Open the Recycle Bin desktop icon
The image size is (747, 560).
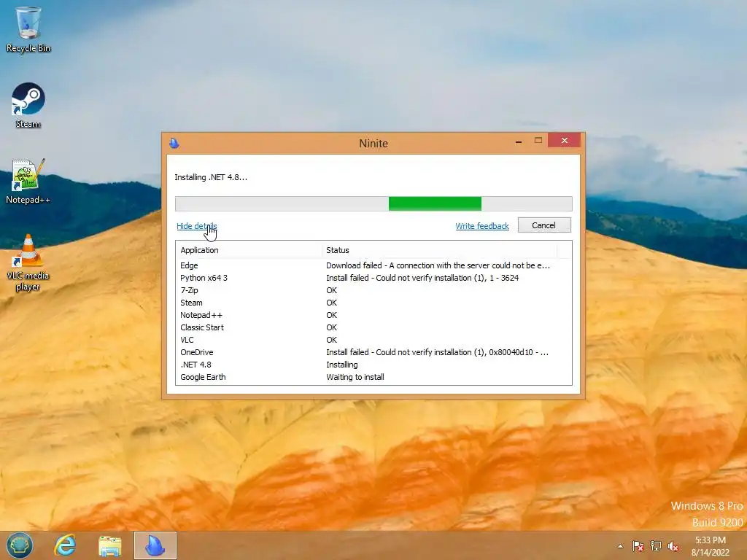[x=28, y=29]
